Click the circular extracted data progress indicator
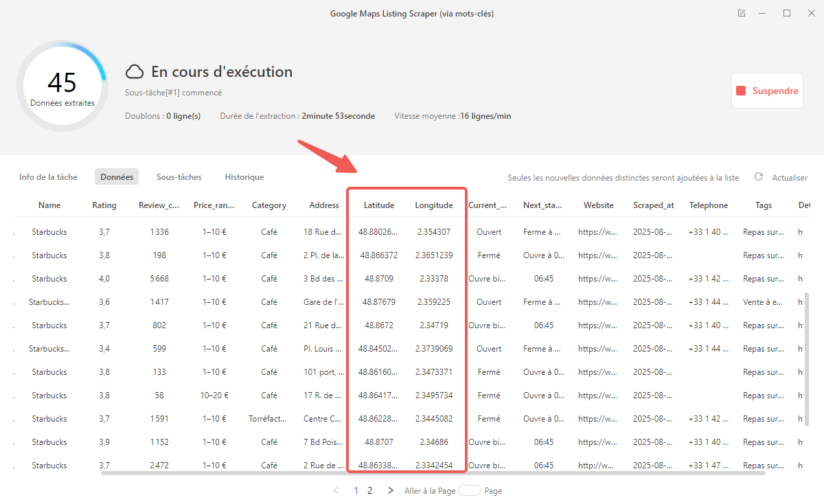This screenshot has width=824, height=504. click(62, 86)
